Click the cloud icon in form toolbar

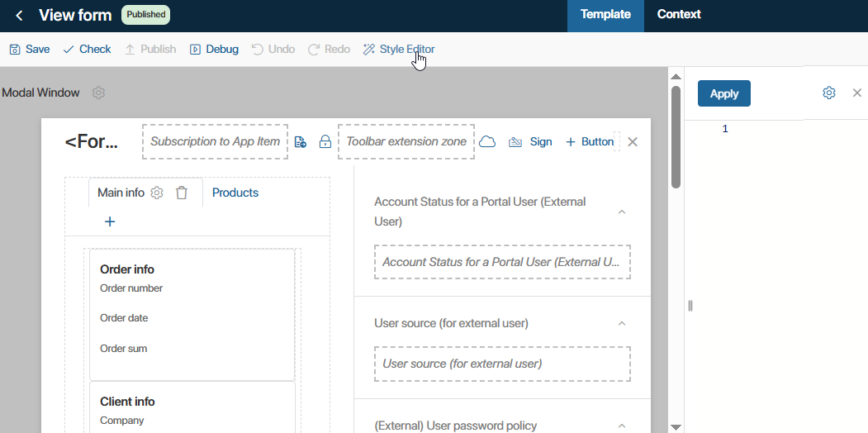pos(487,142)
